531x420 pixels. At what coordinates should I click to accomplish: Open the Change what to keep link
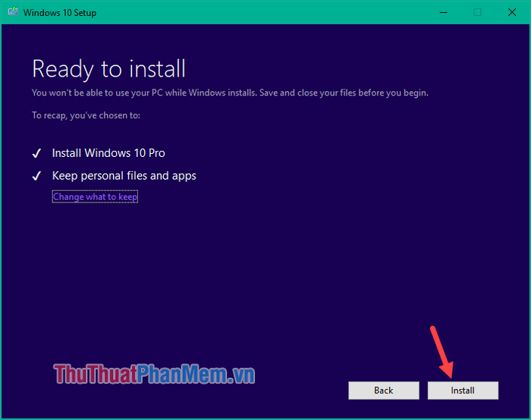[x=95, y=196]
